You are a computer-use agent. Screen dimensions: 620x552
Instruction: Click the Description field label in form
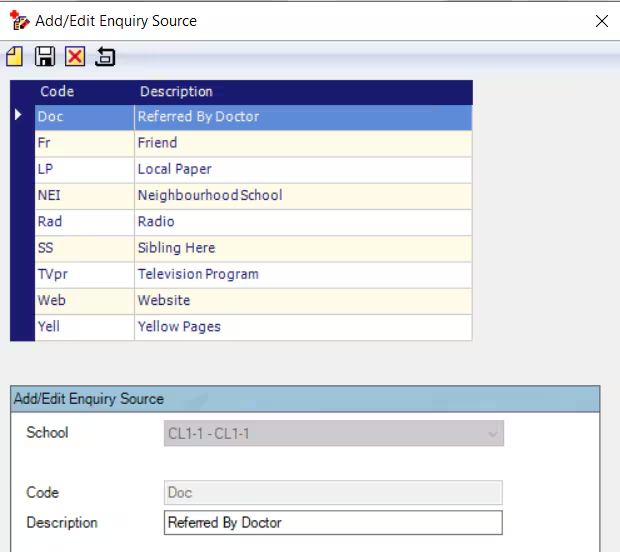[x=62, y=523]
